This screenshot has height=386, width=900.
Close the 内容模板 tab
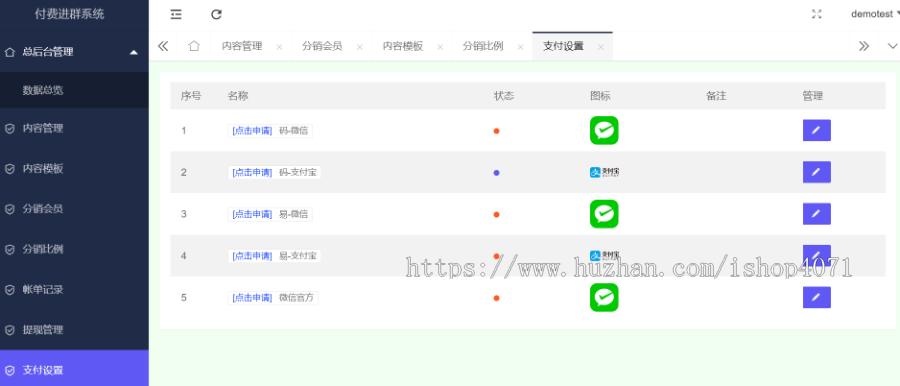point(440,48)
